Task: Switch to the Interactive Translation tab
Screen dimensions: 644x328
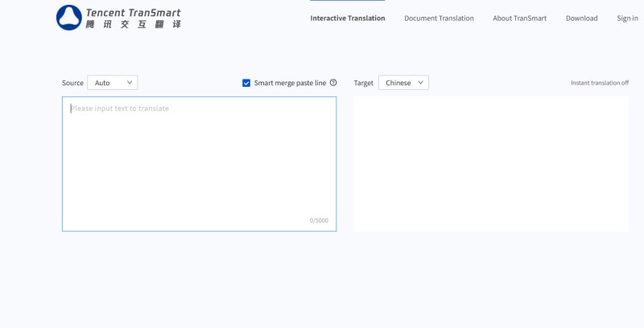Action: [348, 18]
